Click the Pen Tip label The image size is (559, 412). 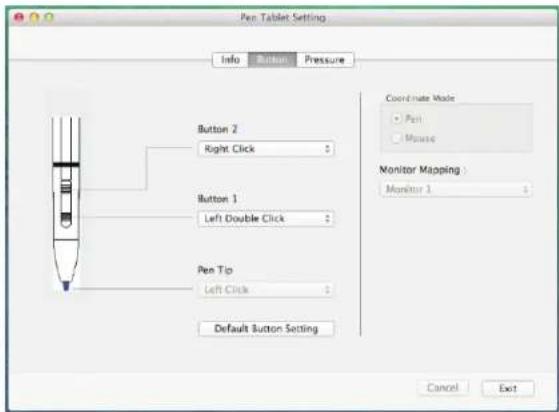[215, 270]
